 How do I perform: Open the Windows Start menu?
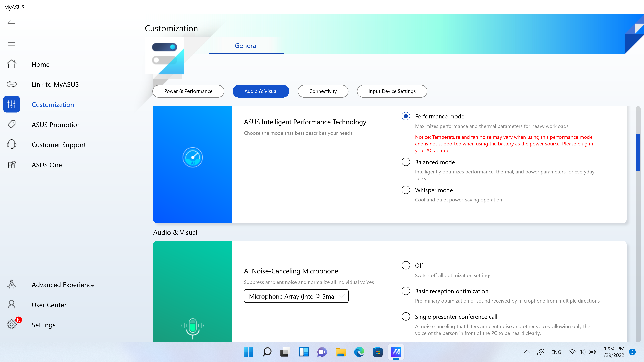(248, 352)
